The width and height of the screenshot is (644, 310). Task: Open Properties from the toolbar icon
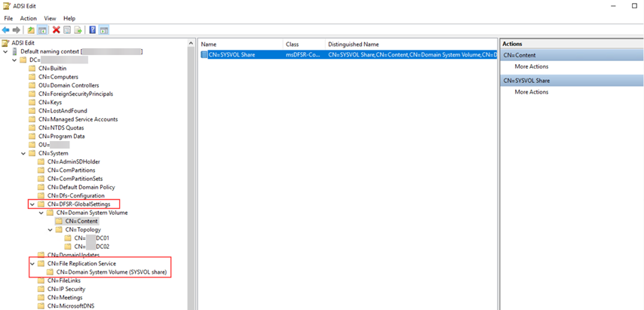pyautogui.click(x=67, y=30)
